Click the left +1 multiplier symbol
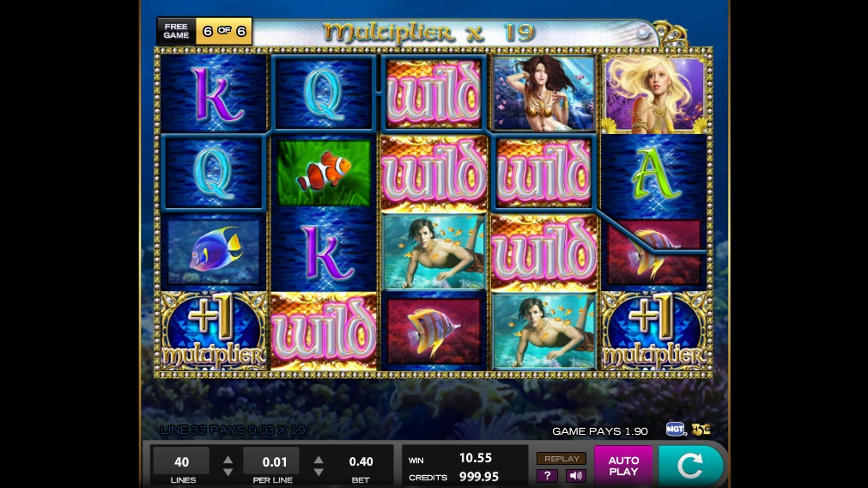 pyautogui.click(x=214, y=331)
